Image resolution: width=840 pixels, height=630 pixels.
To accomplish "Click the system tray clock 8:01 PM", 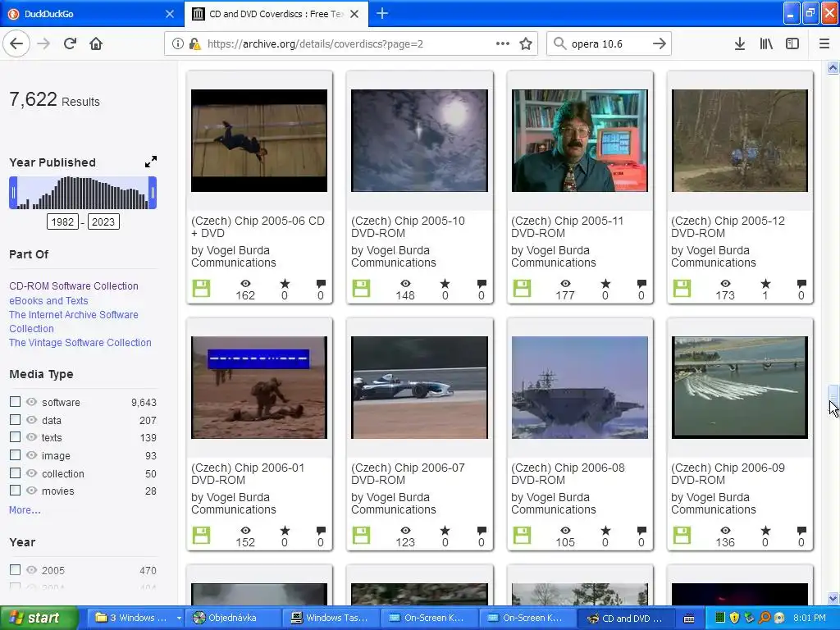I will pos(810,619).
